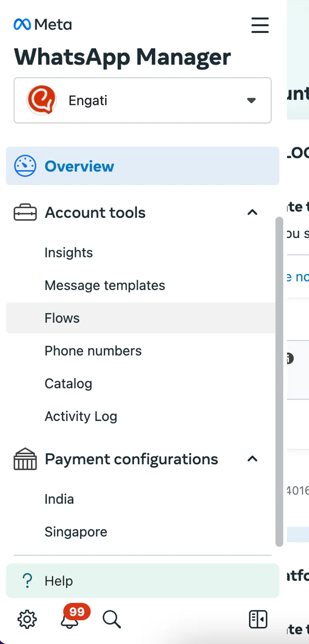Click the Engati account logo
This screenshot has height=644, width=309.
(41, 100)
